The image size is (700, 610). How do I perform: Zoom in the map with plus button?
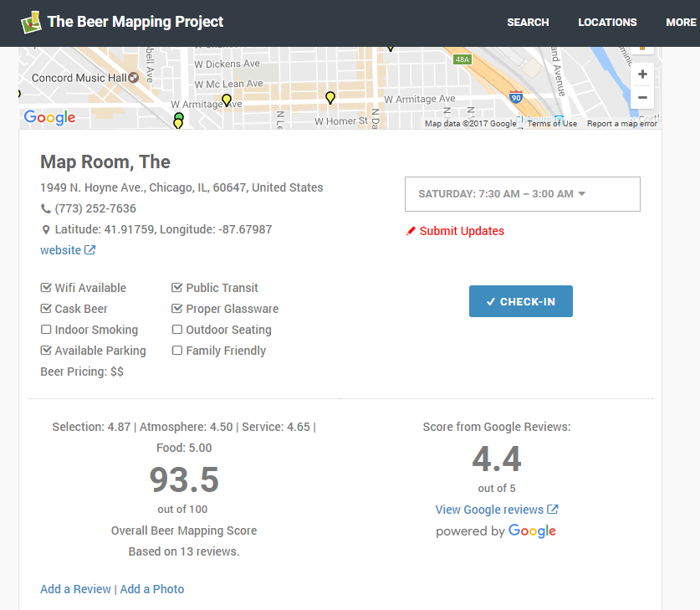pos(642,74)
